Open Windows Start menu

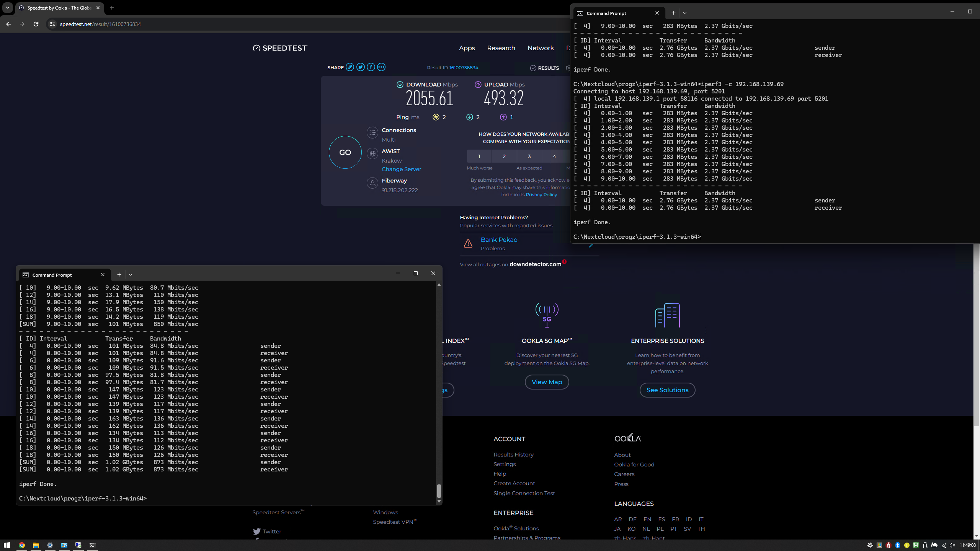point(7,545)
